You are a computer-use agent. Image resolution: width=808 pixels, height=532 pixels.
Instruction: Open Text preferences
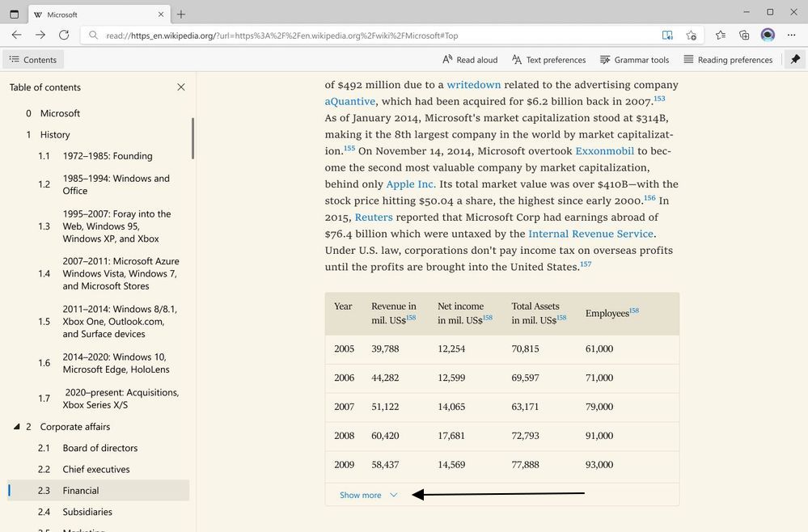tap(549, 60)
